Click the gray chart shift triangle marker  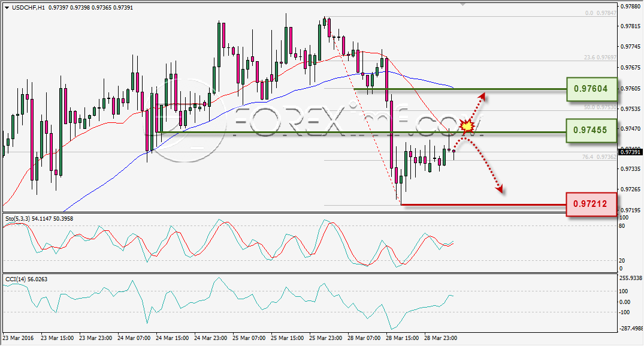463,5
